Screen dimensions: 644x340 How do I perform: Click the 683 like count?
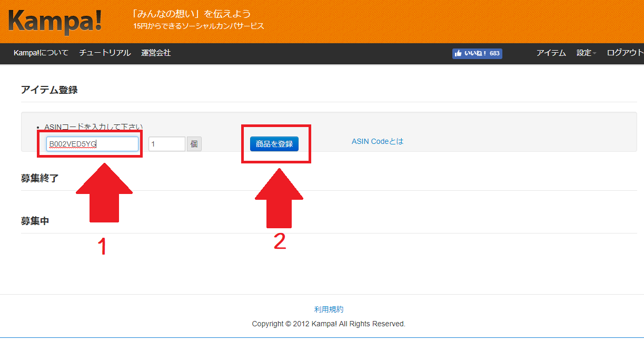point(494,53)
